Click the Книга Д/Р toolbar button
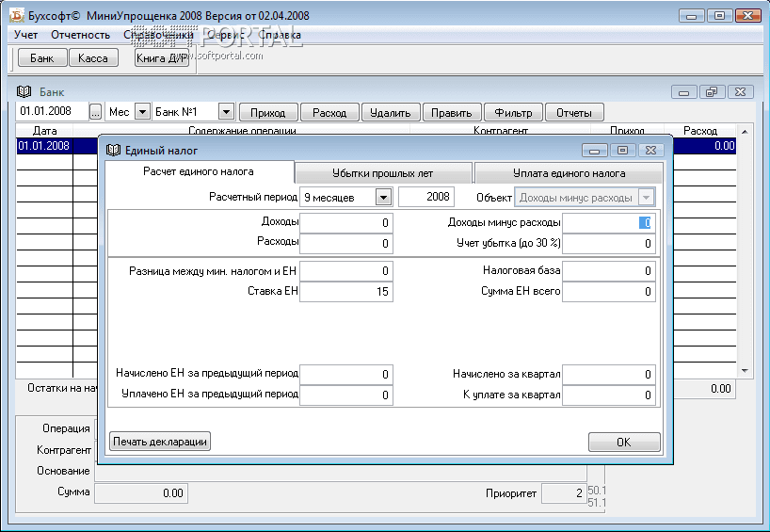 [x=162, y=58]
